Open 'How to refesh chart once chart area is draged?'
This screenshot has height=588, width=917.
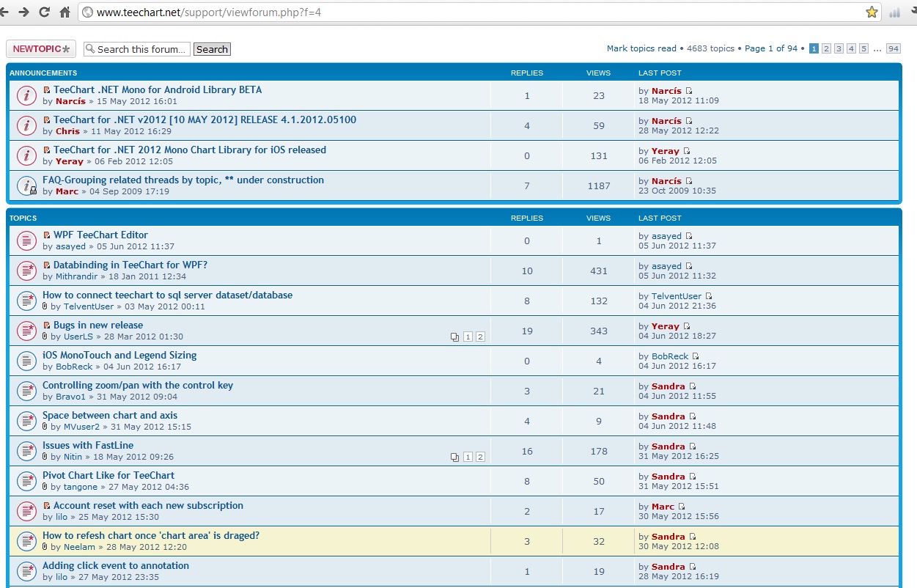click(x=151, y=535)
